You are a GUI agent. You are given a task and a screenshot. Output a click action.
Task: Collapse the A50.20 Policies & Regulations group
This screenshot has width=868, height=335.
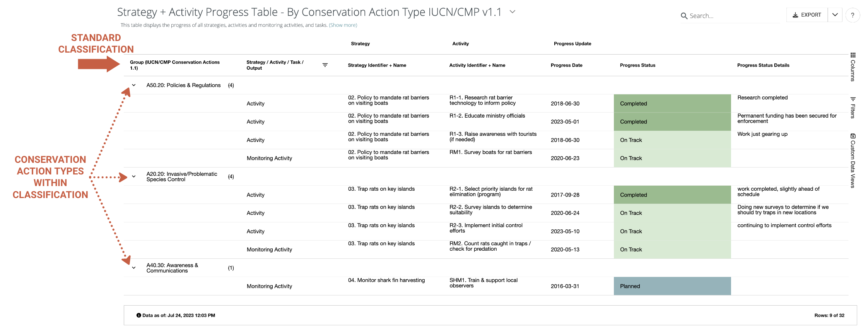point(134,85)
